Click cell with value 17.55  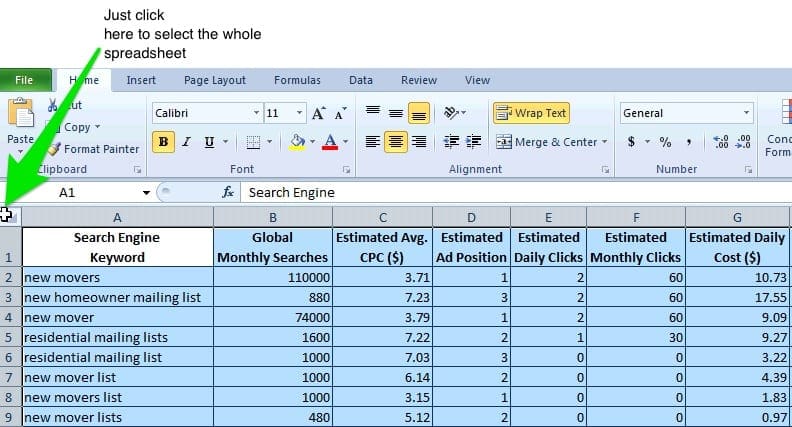click(x=737, y=297)
